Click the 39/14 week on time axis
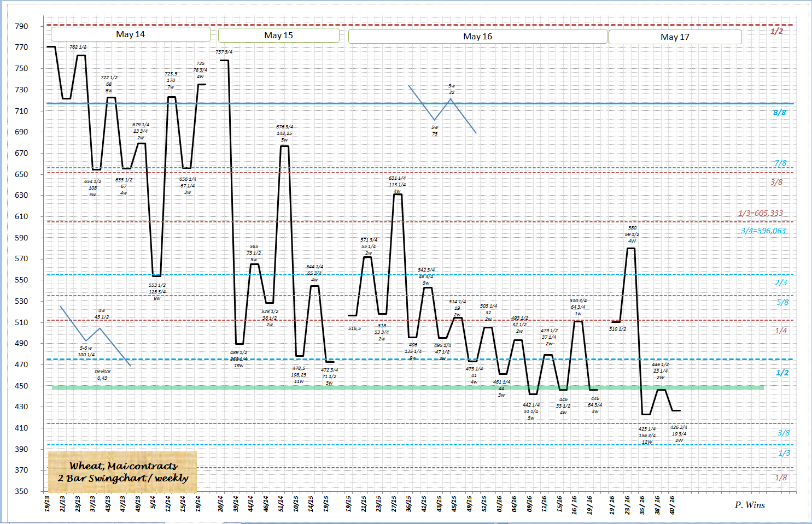 [236, 503]
